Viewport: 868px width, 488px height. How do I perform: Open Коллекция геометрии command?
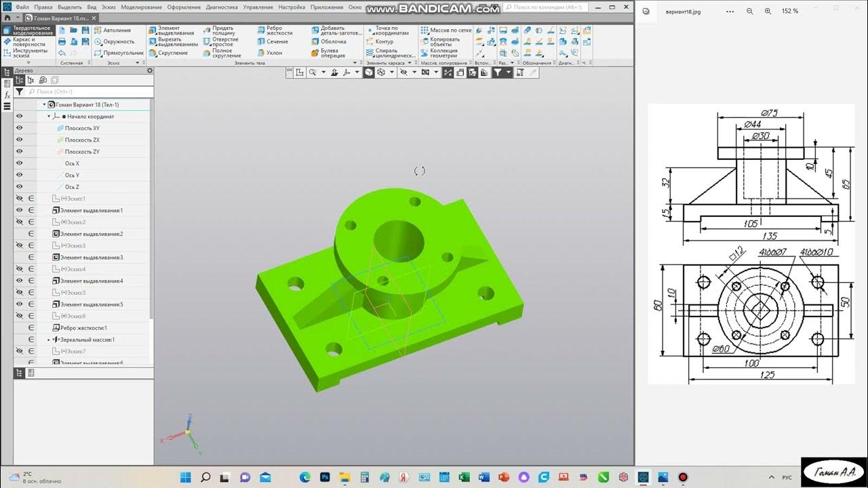click(x=439, y=53)
